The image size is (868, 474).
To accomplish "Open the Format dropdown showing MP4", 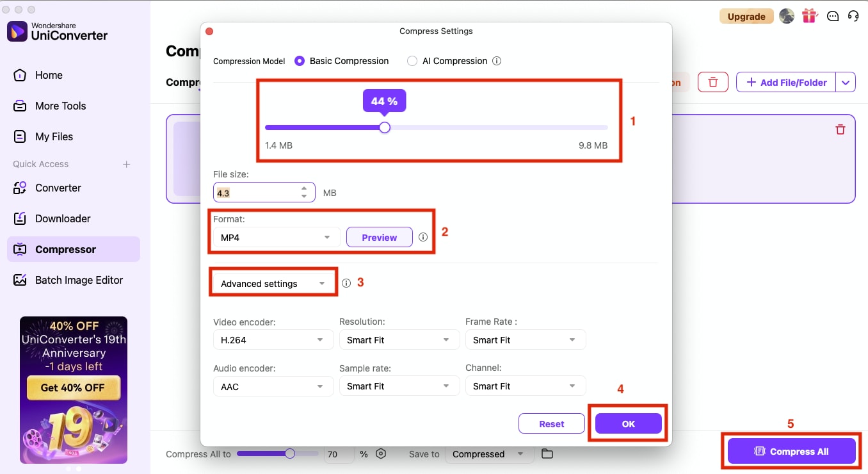I will pyautogui.click(x=277, y=237).
